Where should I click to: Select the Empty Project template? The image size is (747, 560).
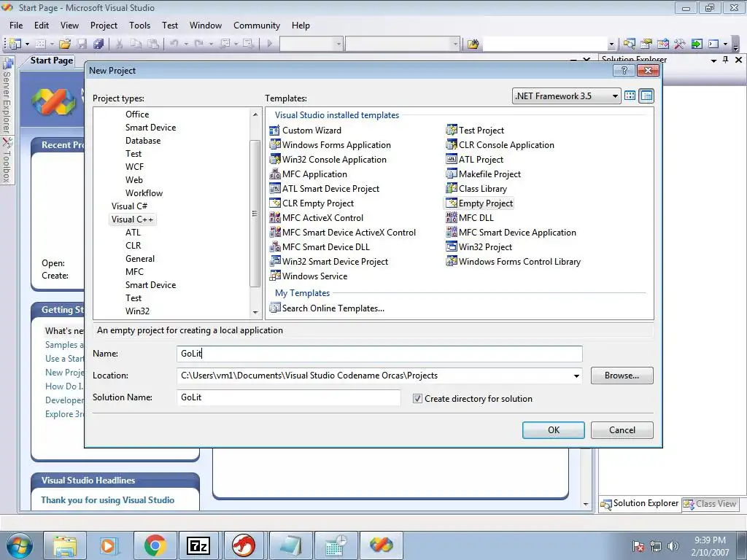479,203
